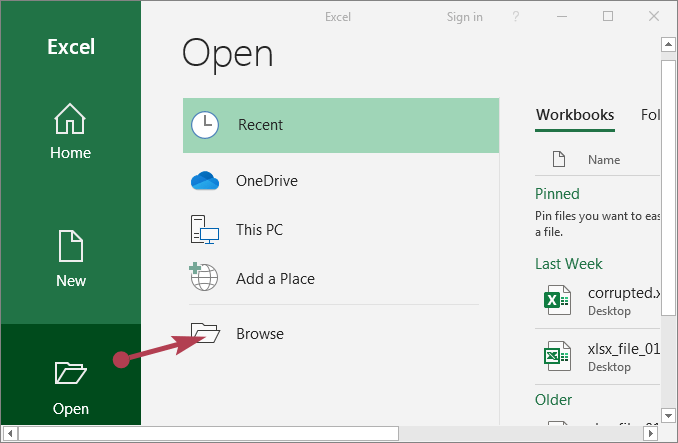Image resolution: width=678 pixels, height=443 pixels.
Task: Click the Last Week section heading
Action: 569,264
